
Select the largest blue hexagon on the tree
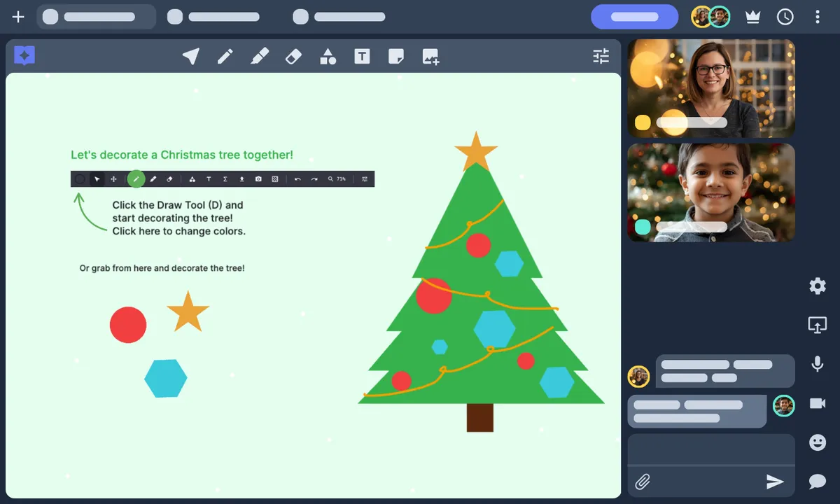point(495,328)
